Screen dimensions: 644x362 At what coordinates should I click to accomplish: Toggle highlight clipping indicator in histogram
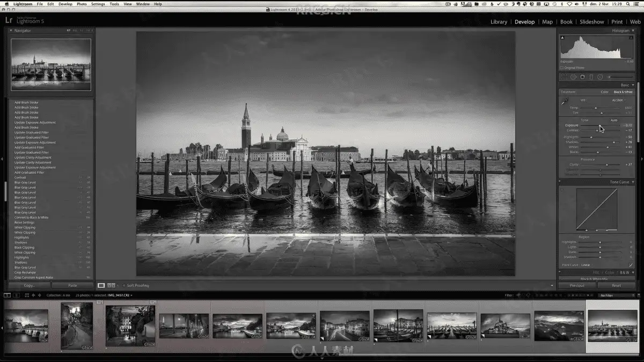tap(631, 38)
